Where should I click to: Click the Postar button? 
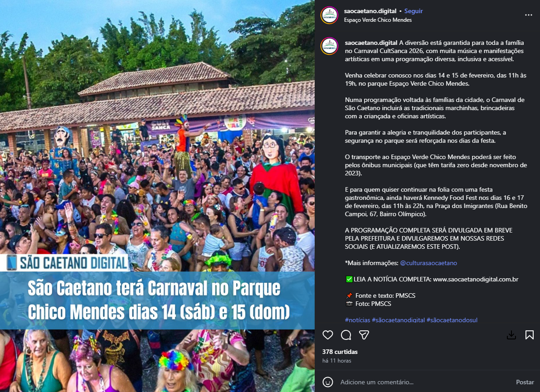(x=525, y=382)
